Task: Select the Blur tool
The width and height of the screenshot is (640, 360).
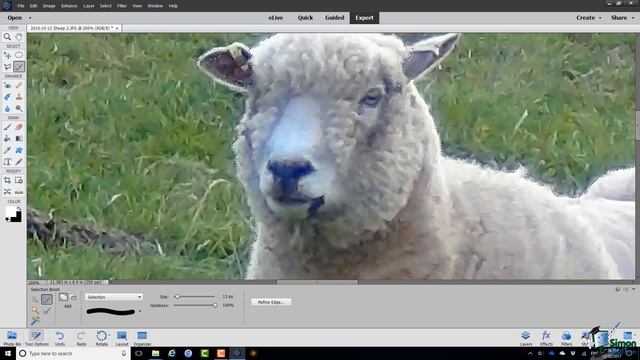Action: [7, 109]
